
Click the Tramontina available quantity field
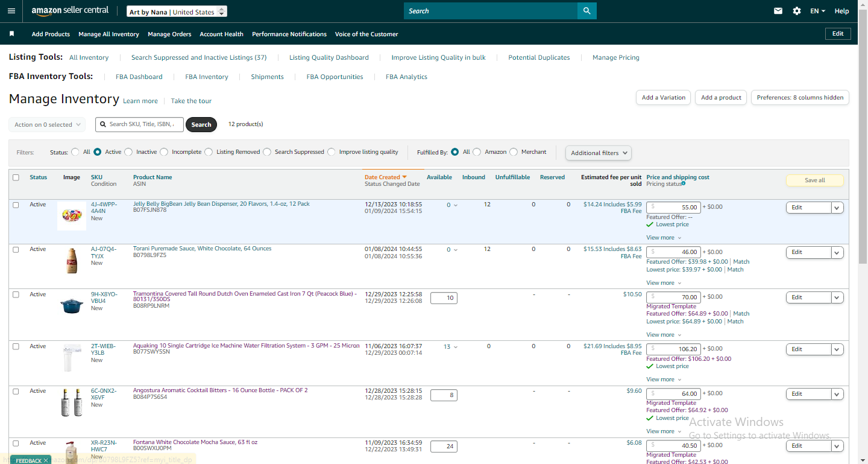(x=444, y=298)
